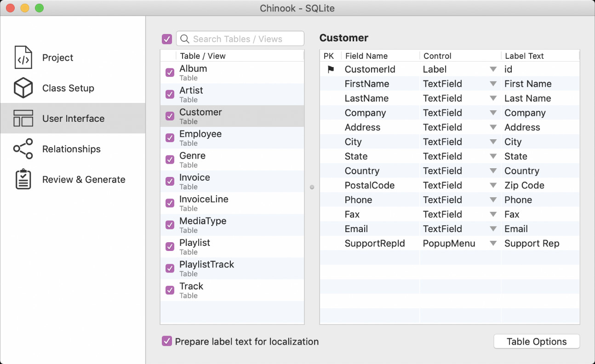
Task: Click the split-view divider handle dot
Action: pos(312,187)
